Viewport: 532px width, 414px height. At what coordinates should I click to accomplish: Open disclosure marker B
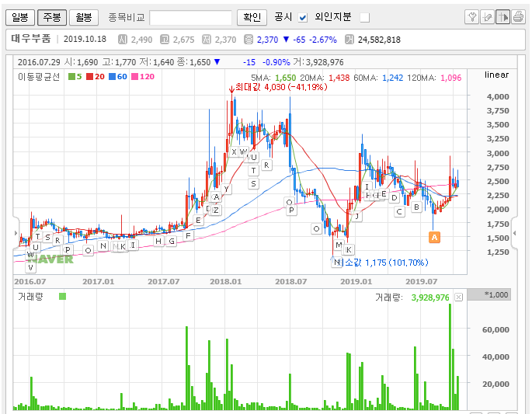click(x=416, y=207)
